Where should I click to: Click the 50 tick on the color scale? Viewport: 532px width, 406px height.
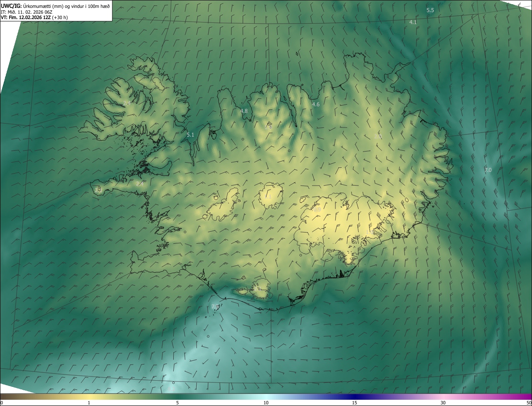click(x=529, y=403)
